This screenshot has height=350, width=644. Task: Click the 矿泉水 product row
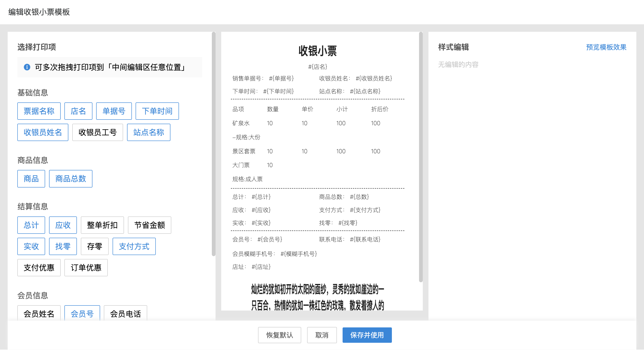tap(317, 123)
